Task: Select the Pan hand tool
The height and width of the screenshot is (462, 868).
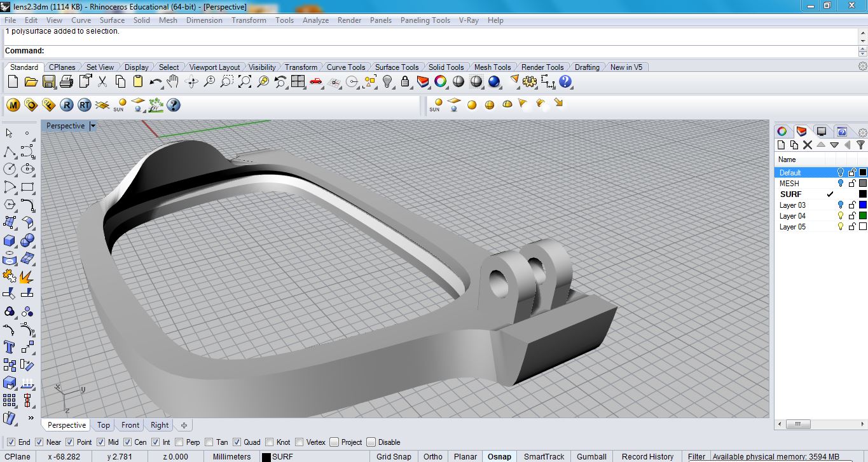Action: (x=173, y=81)
